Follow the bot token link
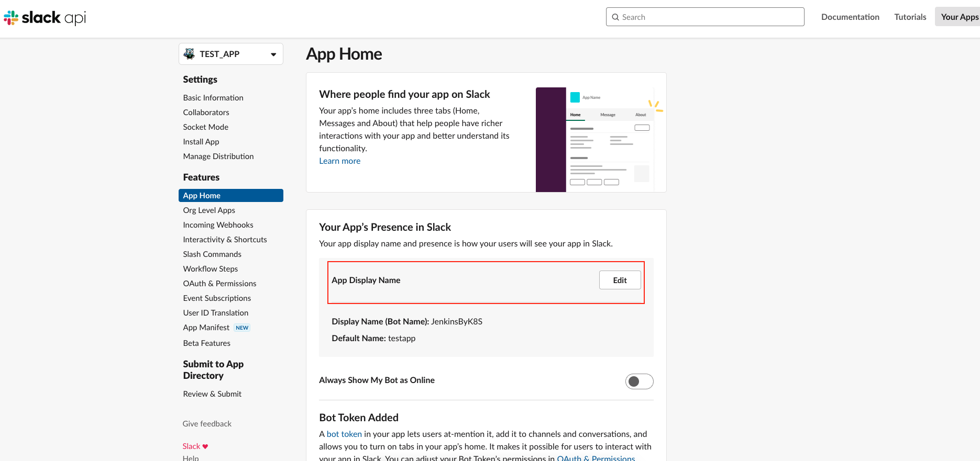 click(344, 434)
